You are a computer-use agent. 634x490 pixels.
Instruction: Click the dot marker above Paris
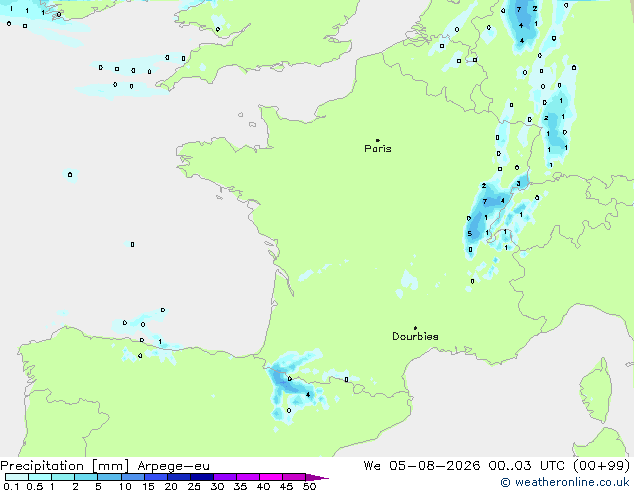(378, 140)
